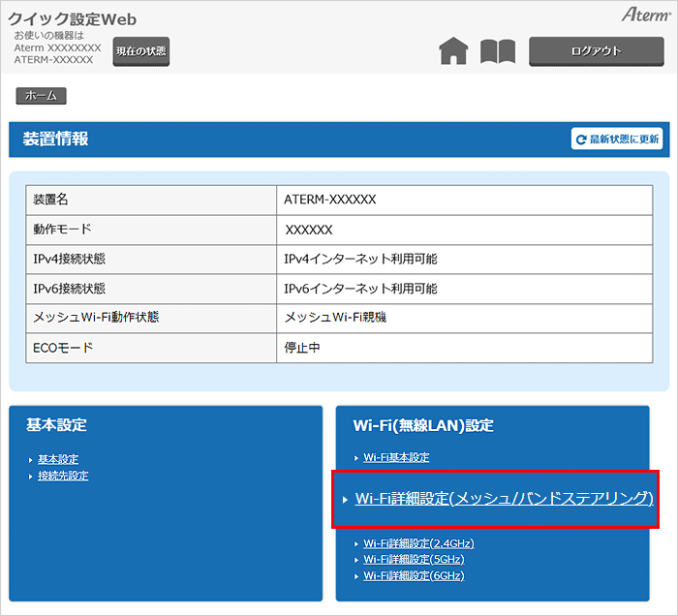Image resolution: width=678 pixels, height=616 pixels.
Task: Click the Aterm logo
Action: coord(647,16)
